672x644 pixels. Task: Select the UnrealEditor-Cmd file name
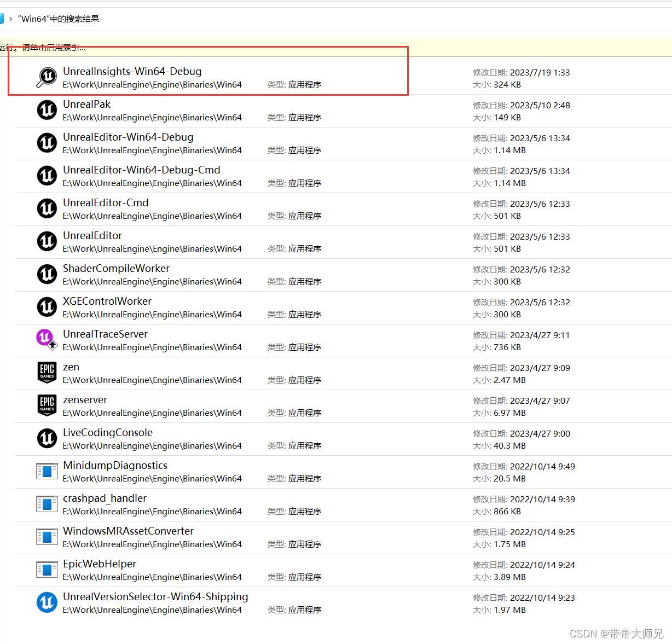click(x=106, y=202)
